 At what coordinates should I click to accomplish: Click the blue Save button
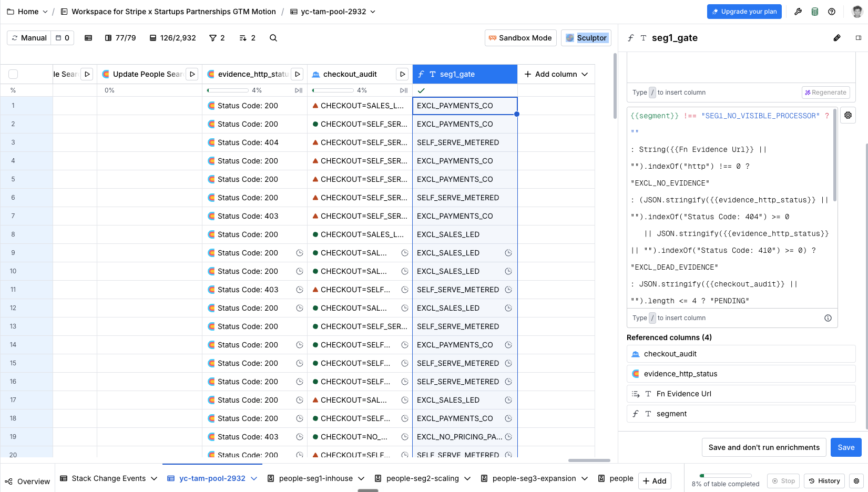coord(846,447)
